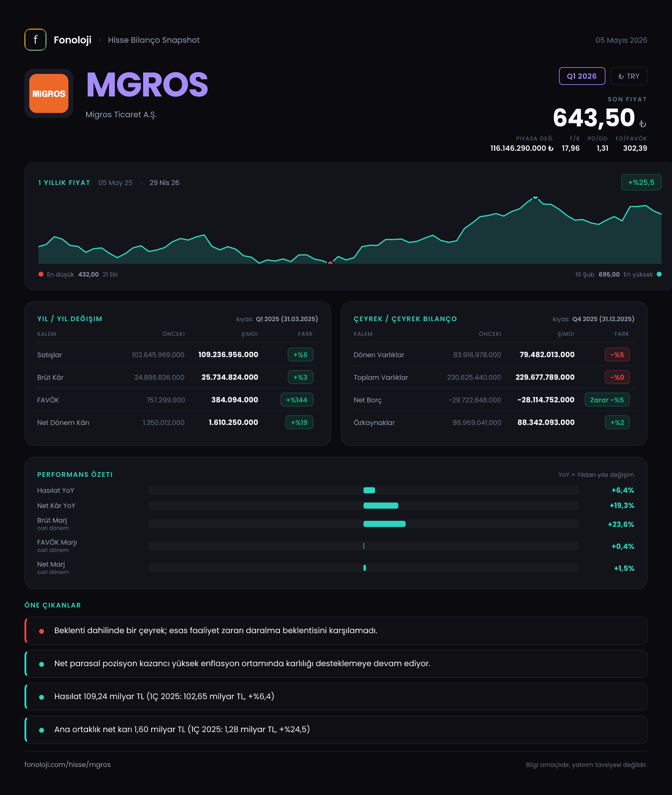Click FAVÖK current value 384.094.000
672x795 pixels.
(235, 400)
